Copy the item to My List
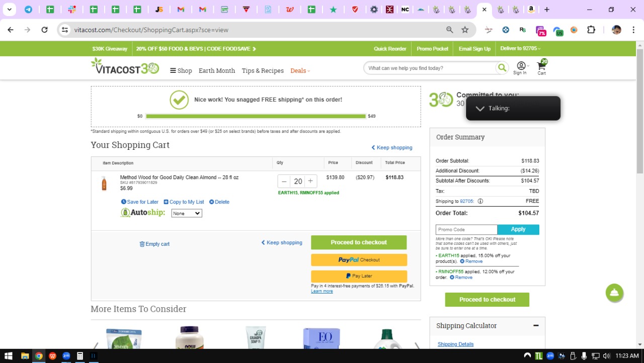This screenshot has height=363, width=644. pos(184,202)
